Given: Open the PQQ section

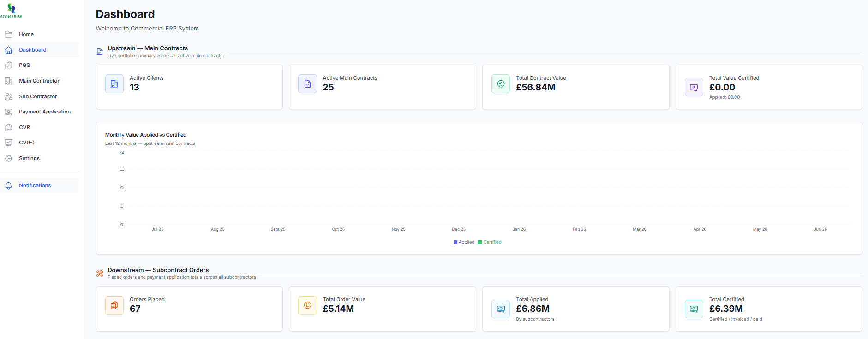Looking at the screenshot, I should tap(40, 65).
